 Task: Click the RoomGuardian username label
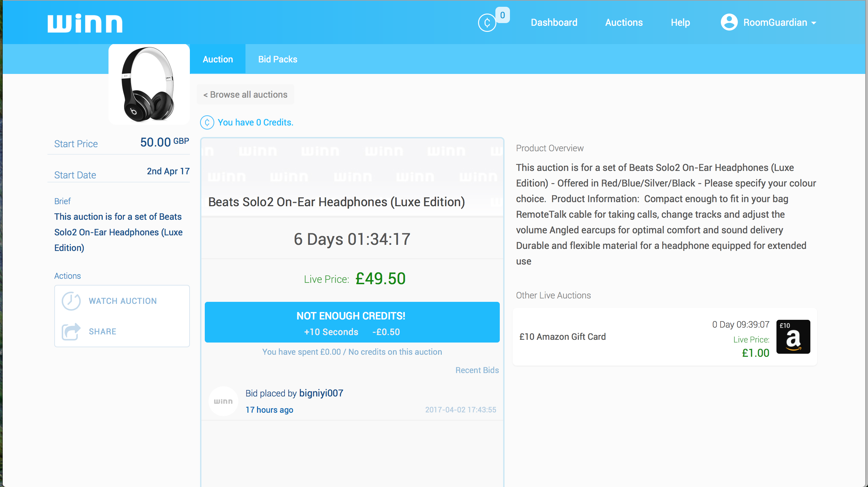(x=775, y=22)
